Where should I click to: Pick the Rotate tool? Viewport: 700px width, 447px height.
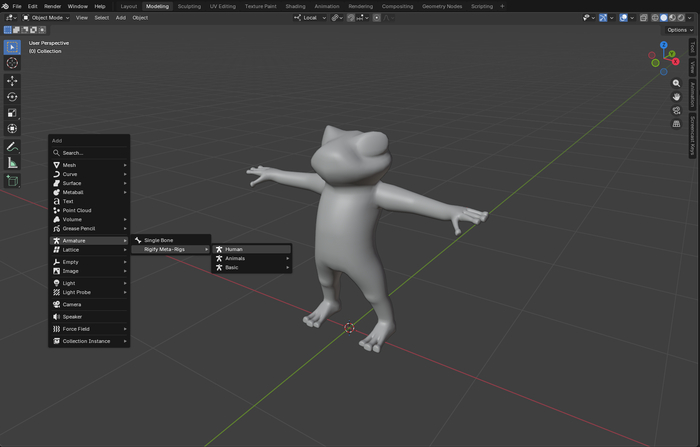pyautogui.click(x=12, y=97)
